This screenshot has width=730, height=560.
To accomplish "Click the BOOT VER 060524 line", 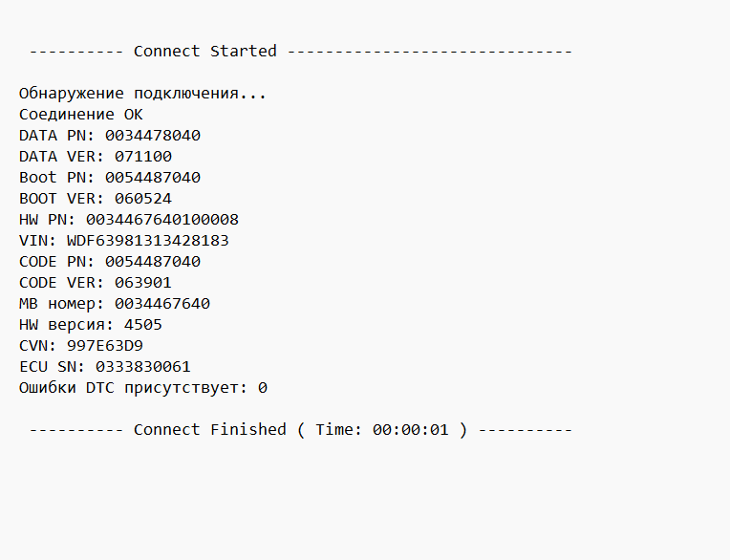I will pos(96,199).
